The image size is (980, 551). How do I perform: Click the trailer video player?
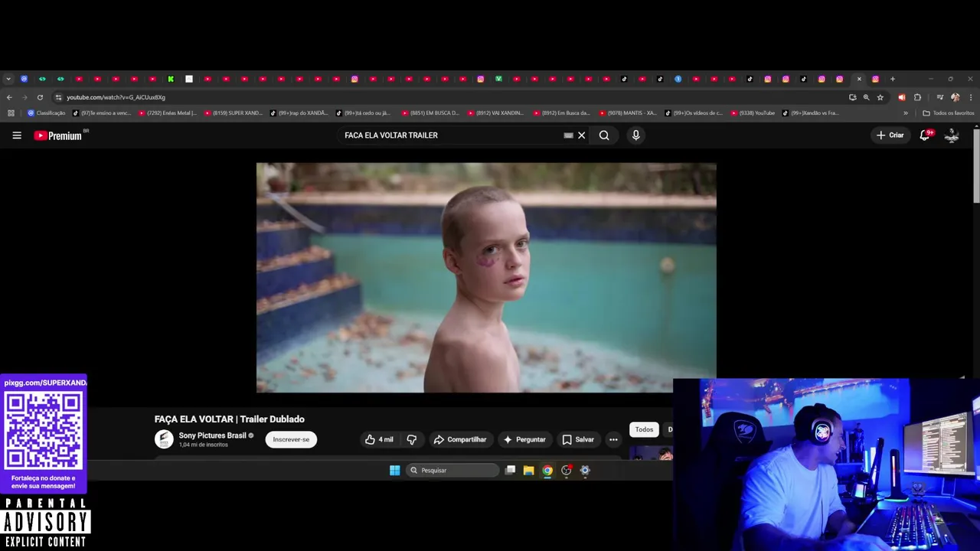486,278
